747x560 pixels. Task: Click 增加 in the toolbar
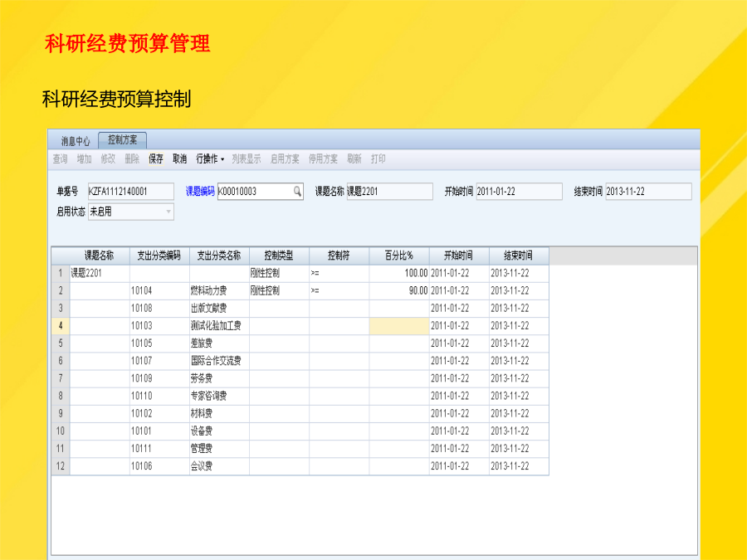pyautogui.click(x=84, y=158)
